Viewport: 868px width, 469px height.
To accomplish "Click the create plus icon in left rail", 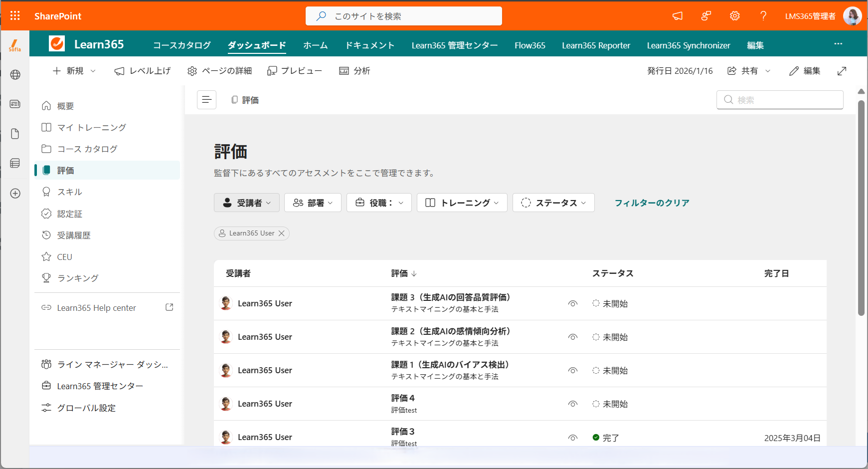I will [15, 194].
